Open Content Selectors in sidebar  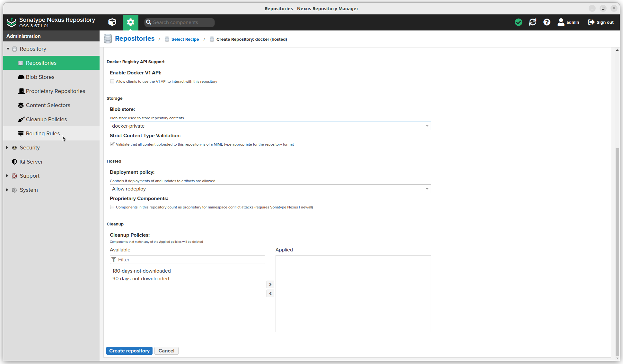(x=51, y=105)
